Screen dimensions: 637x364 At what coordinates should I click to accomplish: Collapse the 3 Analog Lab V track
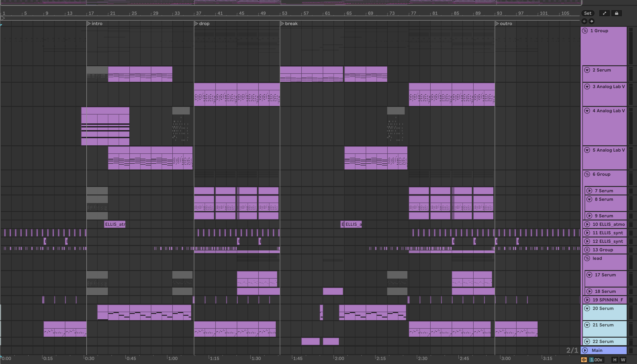point(587,87)
